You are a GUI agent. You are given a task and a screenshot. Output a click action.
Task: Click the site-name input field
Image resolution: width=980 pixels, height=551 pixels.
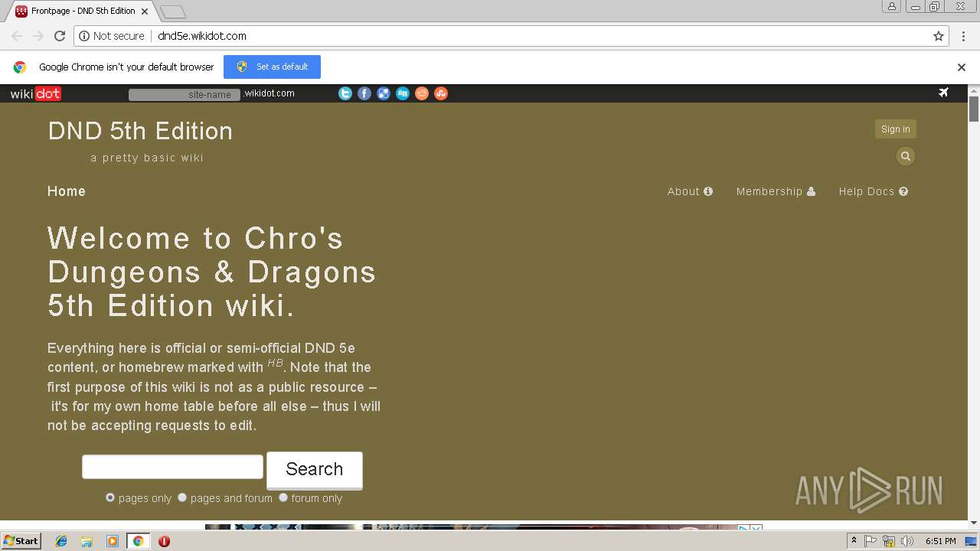tap(185, 94)
